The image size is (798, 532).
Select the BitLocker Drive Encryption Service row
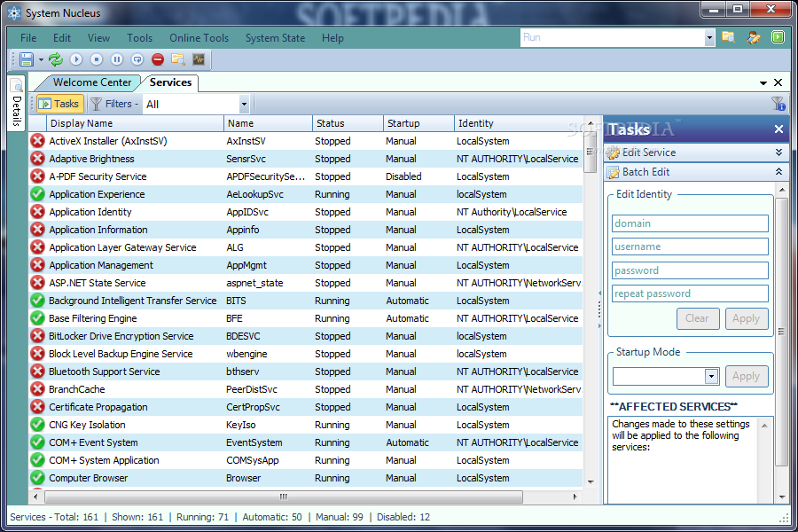coord(305,337)
